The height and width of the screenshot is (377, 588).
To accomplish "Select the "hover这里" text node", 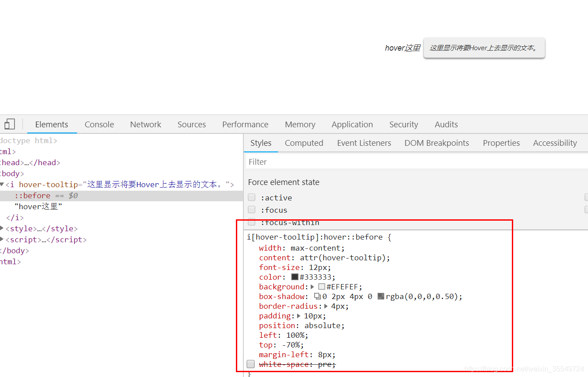I will click(38, 207).
